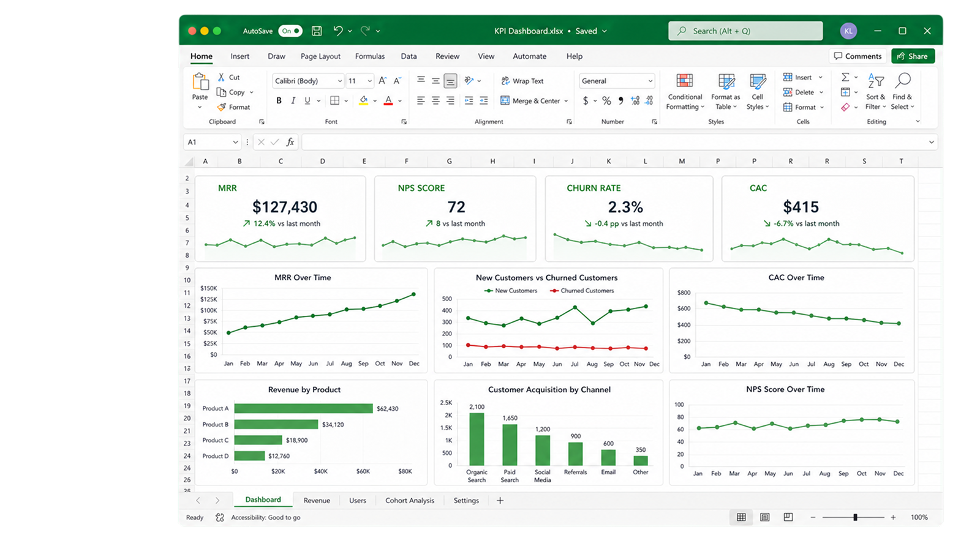Toggle Wrap Text for cells
Viewport: 980px width, 557px height.
coord(522,81)
